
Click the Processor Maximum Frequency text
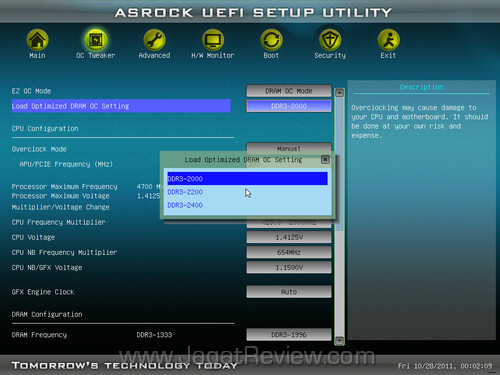[x=64, y=186]
